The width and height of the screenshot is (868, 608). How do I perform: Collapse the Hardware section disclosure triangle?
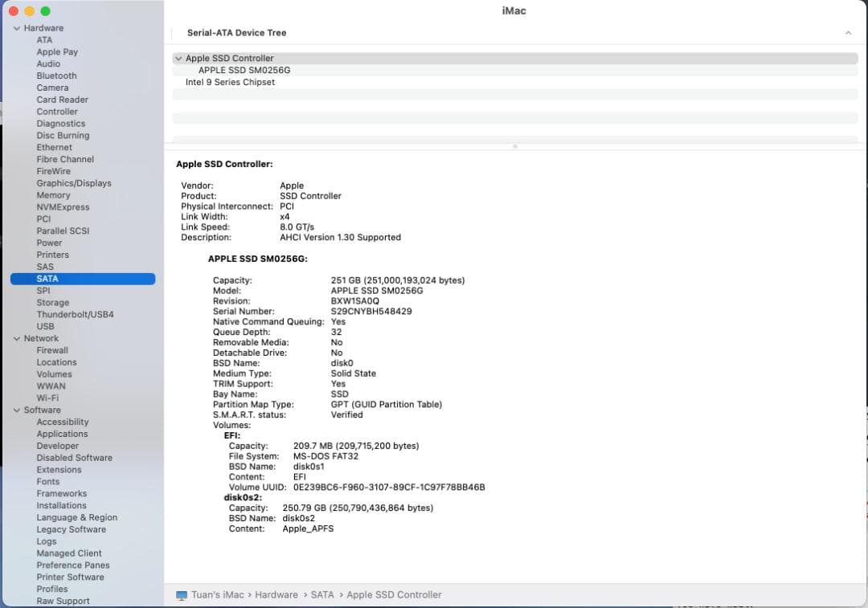pos(17,27)
